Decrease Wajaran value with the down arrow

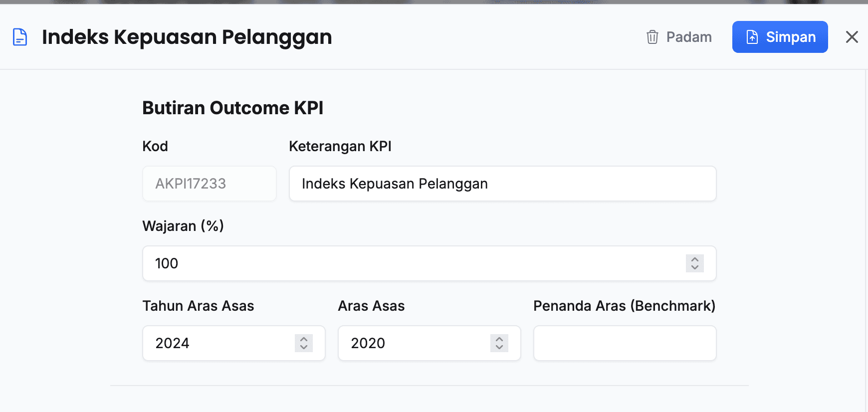[x=695, y=267]
